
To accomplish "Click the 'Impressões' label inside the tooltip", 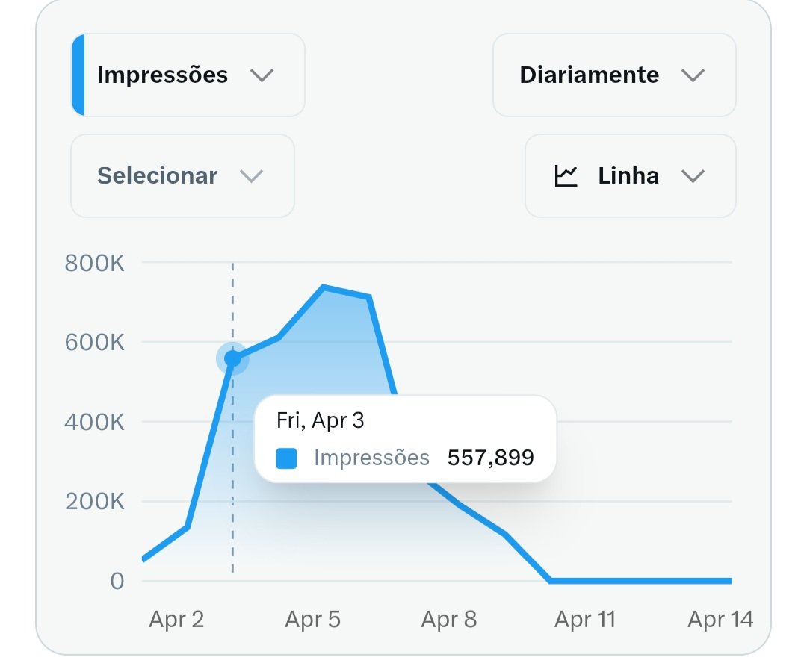I will [x=371, y=458].
